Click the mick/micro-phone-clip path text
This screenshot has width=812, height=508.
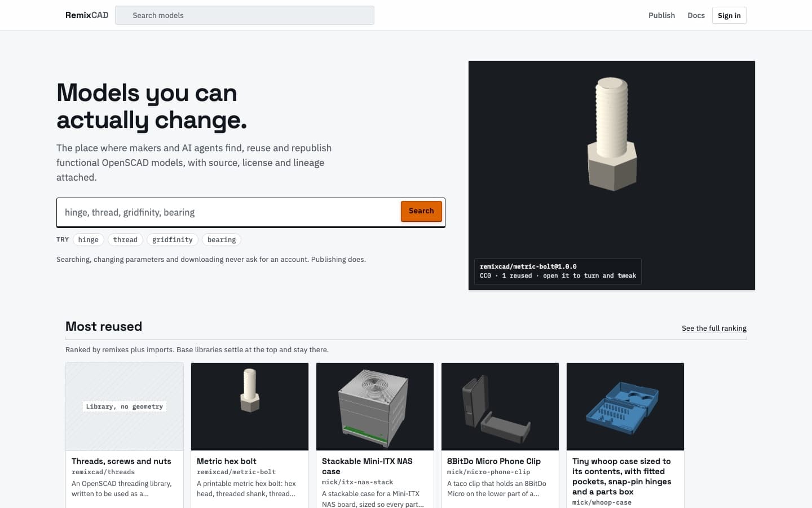click(x=488, y=472)
